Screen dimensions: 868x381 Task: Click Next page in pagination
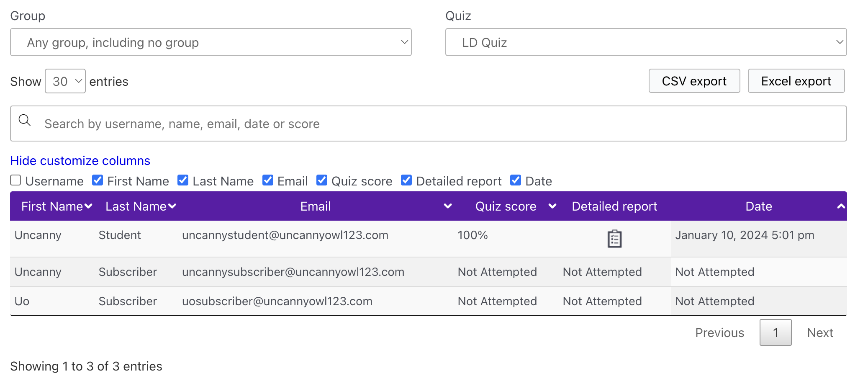pos(819,332)
